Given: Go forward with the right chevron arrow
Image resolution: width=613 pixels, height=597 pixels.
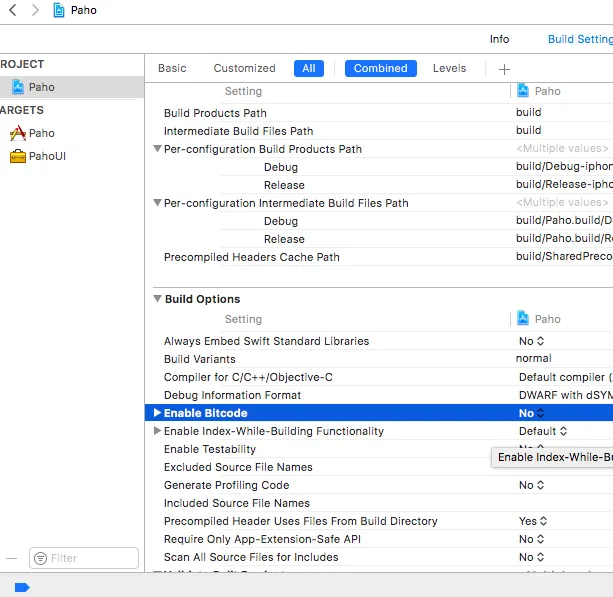Looking at the screenshot, I should 35,10.
